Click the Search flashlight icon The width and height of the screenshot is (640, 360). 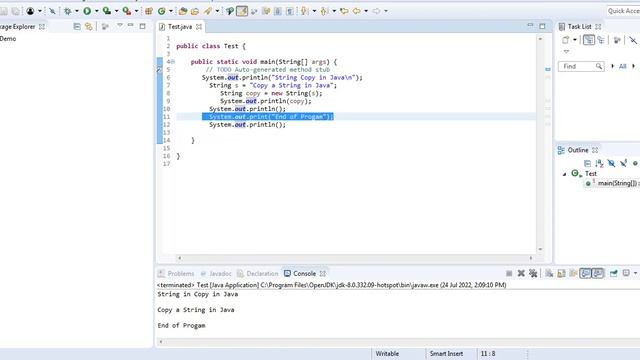point(208,11)
